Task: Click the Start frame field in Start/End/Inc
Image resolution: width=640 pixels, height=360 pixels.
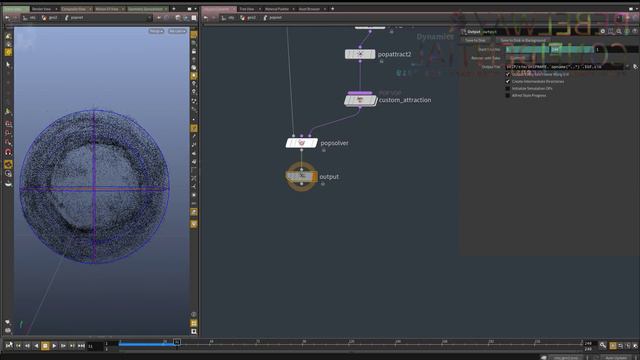Action: coord(527,49)
